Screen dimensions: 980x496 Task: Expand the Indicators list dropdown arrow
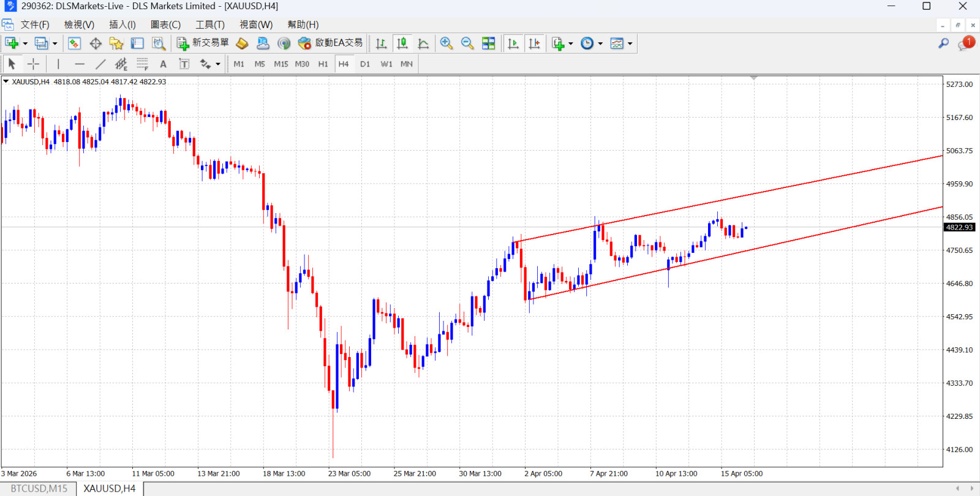tap(571, 43)
